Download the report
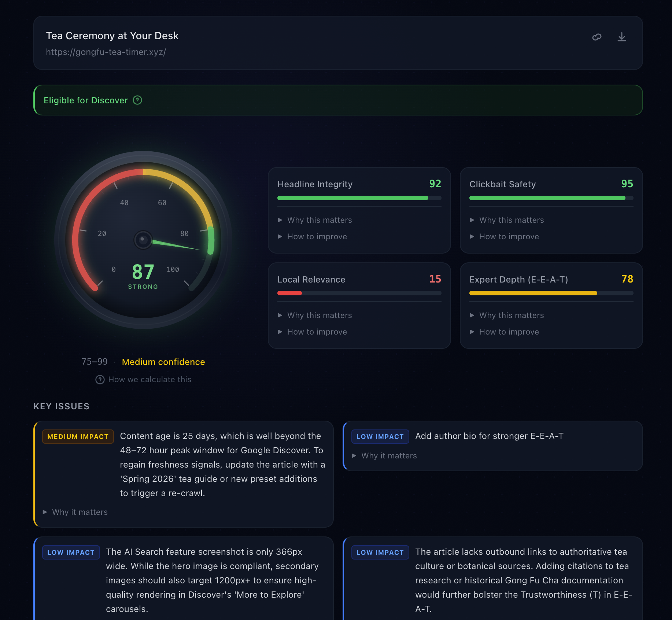The width and height of the screenshot is (672, 620). click(x=621, y=37)
